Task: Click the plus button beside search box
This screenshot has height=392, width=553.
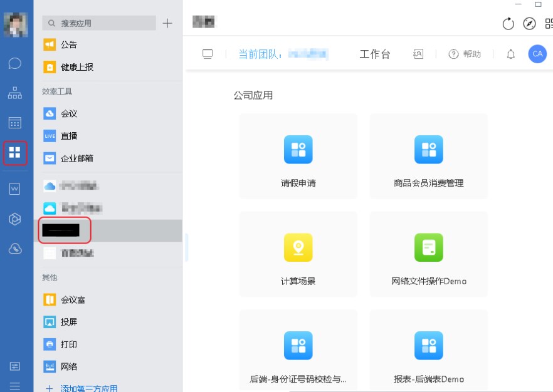Action: tap(167, 23)
